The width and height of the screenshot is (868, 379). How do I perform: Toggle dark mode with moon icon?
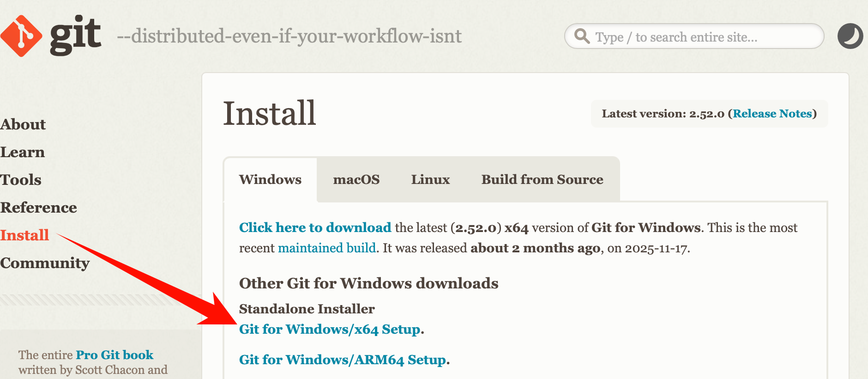click(850, 36)
